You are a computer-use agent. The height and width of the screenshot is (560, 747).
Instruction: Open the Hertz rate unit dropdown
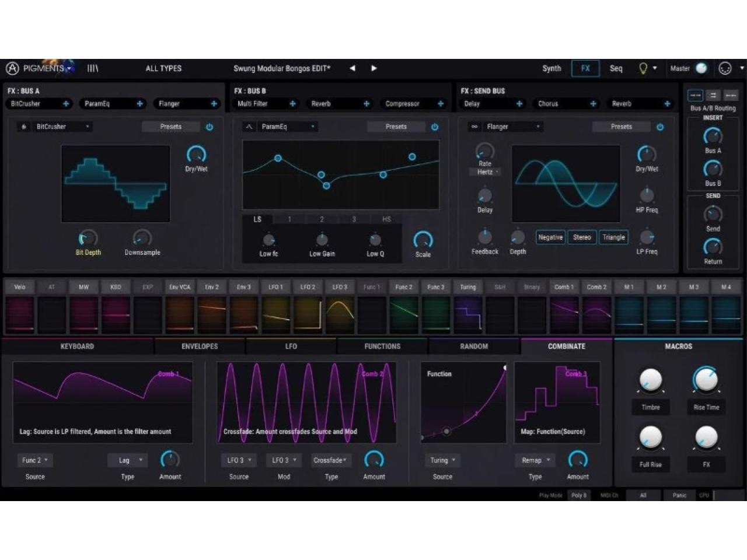point(485,172)
